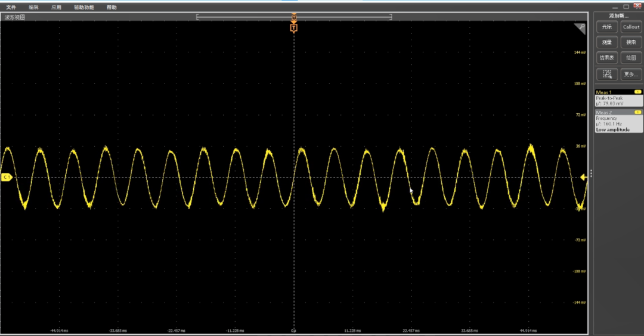Image resolution: width=644 pixels, height=336 pixels.
Task: Click the -144 mV scale label
Action: tap(580, 303)
